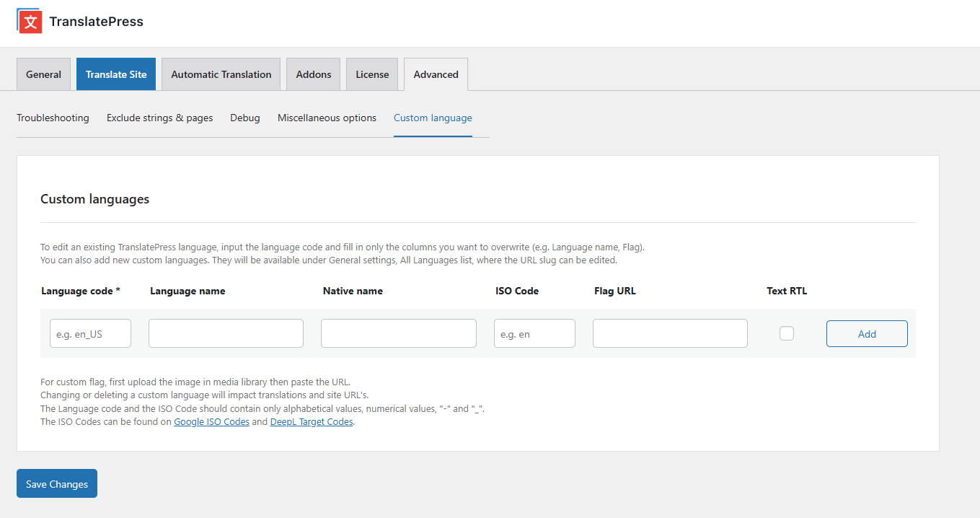Open the Automatic Translation tab
Image resolution: width=980 pixels, height=518 pixels.
coord(221,74)
